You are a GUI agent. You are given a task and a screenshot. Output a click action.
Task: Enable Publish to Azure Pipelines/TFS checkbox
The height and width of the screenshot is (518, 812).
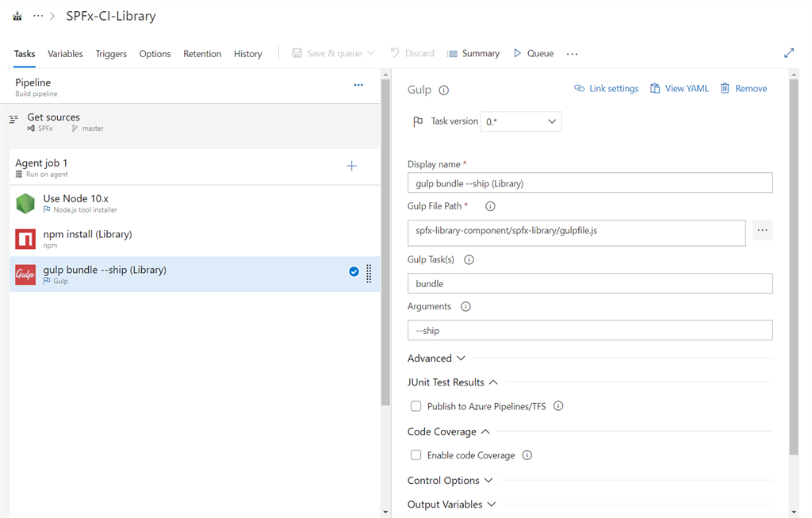416,406
